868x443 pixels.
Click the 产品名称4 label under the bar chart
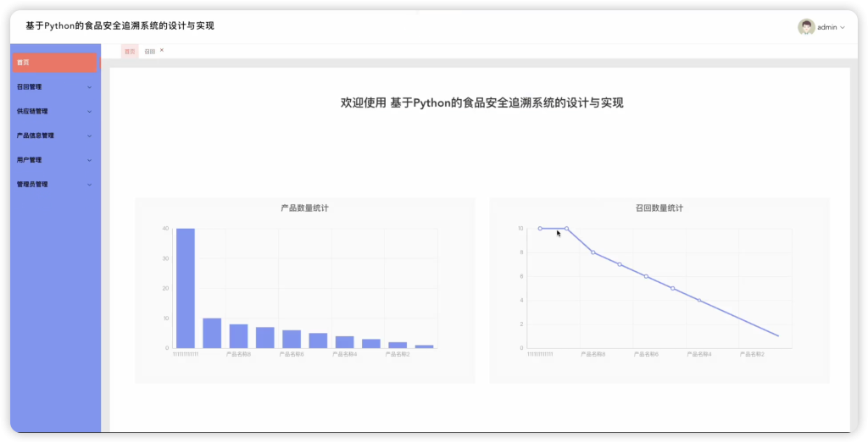coord(344,354)
